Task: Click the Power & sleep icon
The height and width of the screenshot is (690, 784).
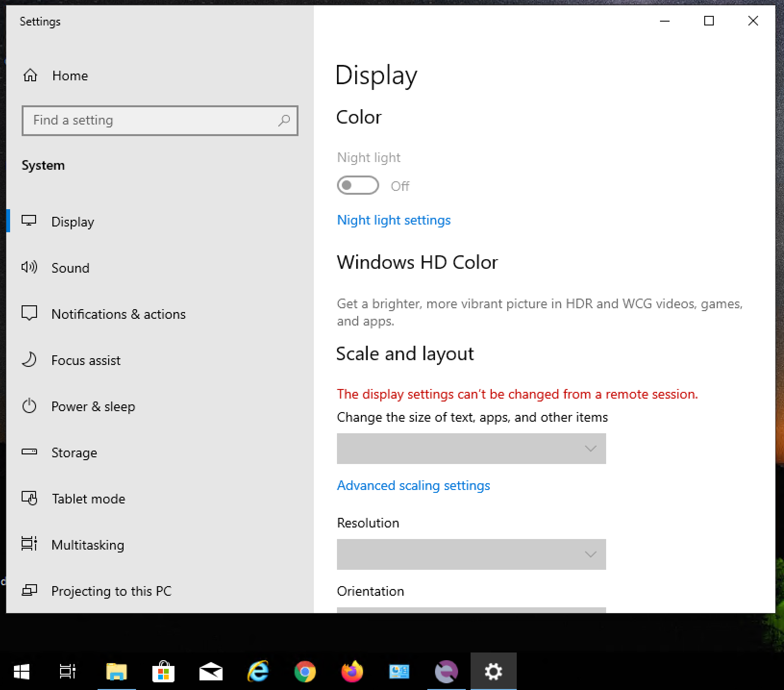Action: coord(29,406)
